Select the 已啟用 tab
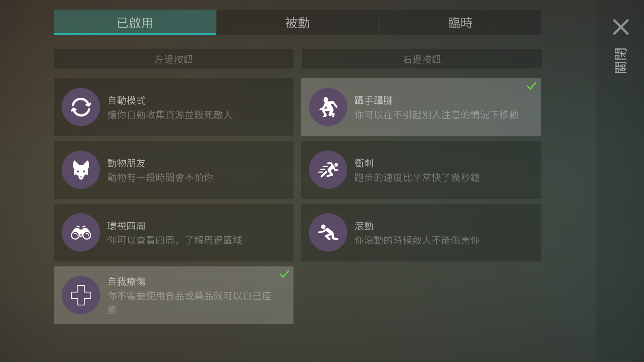 coord(135,22)
